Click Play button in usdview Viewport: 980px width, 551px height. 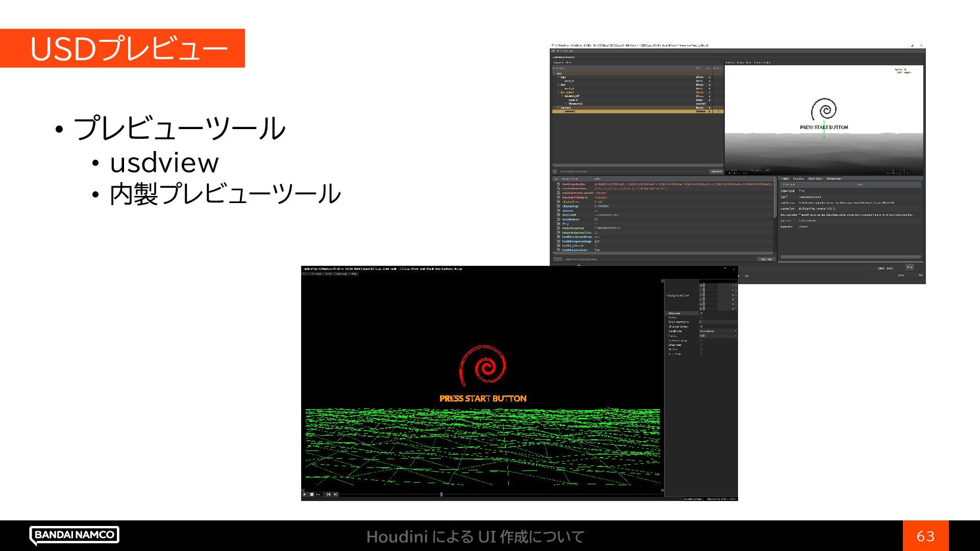pyautogui.click(x=910, y=267)
